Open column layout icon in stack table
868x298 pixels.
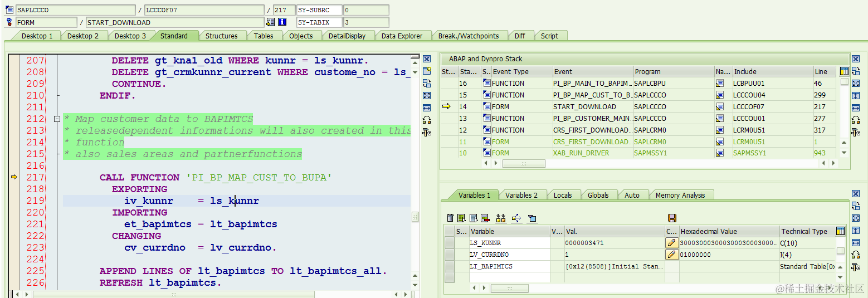point(844,71)
